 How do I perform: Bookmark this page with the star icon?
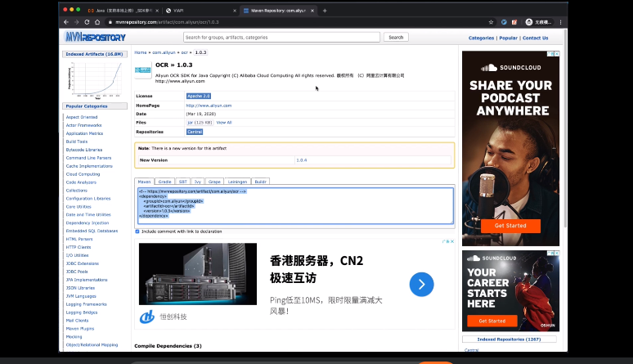point(491,22)
